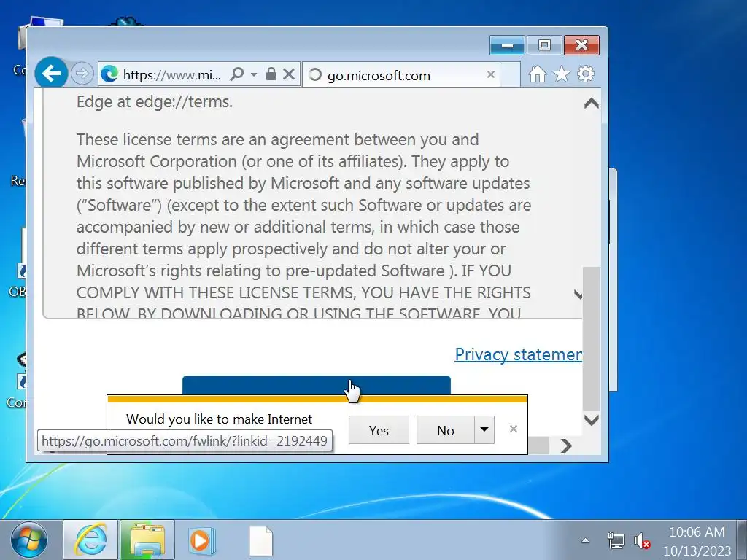Open Favorites star icon
Screen dimensions: 747x560
[x=562, y=74]
